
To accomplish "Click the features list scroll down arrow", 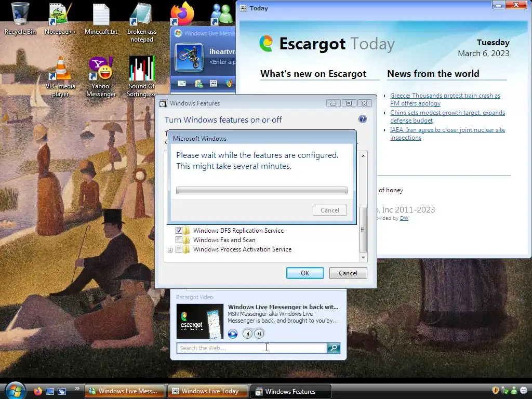I will 363,257.
